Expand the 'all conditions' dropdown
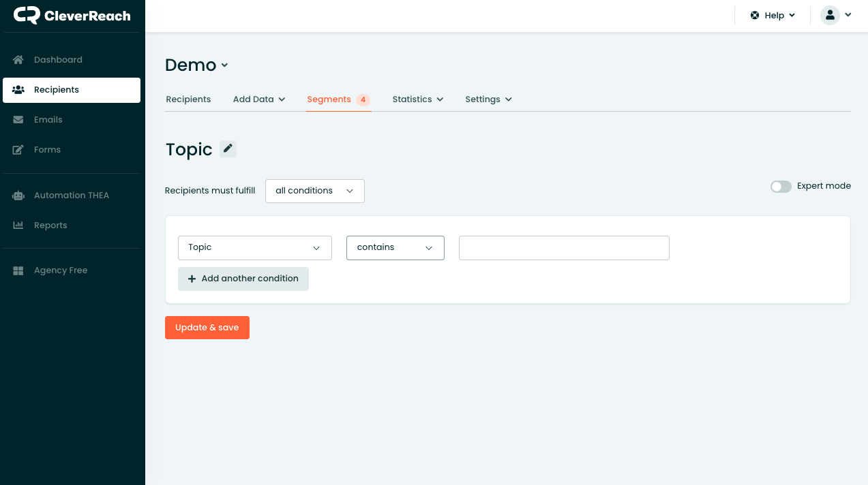 pos(314,191)
